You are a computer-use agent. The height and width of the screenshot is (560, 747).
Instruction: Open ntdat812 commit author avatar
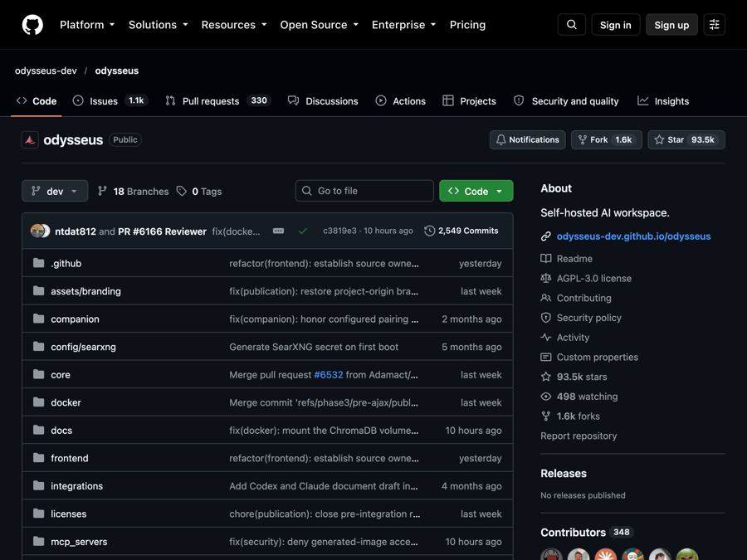coord(37,231)
